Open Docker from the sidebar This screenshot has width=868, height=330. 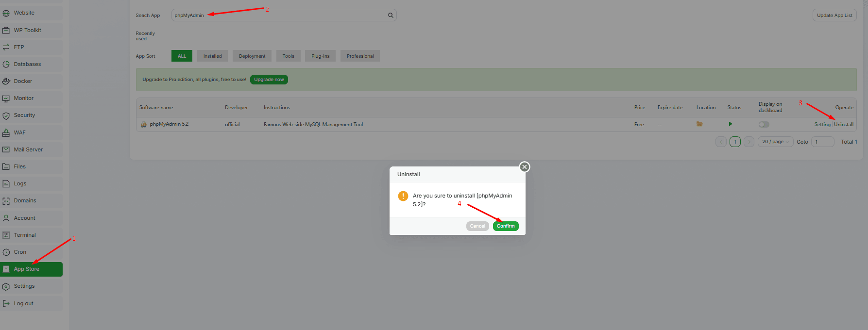(23, 81)
